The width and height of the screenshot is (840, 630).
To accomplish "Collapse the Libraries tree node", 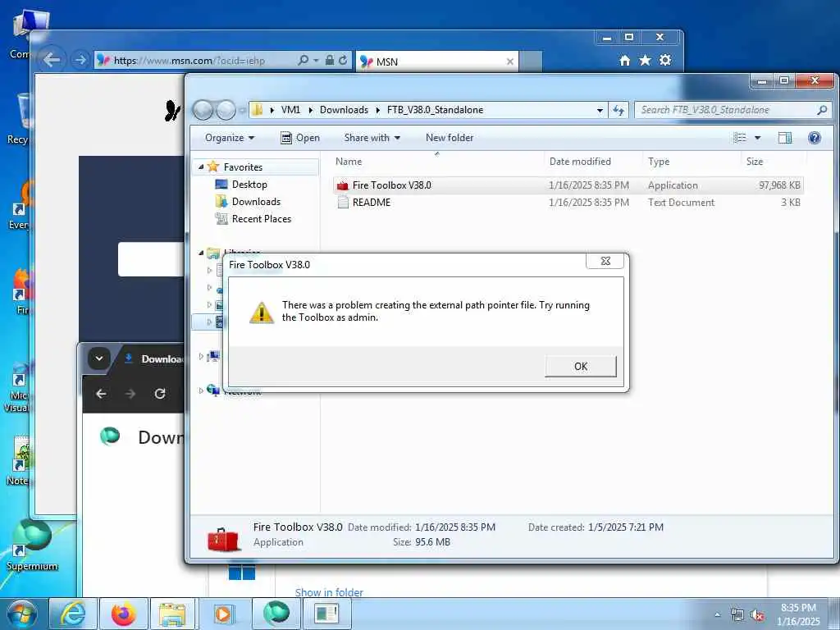I will click(201, 253).
